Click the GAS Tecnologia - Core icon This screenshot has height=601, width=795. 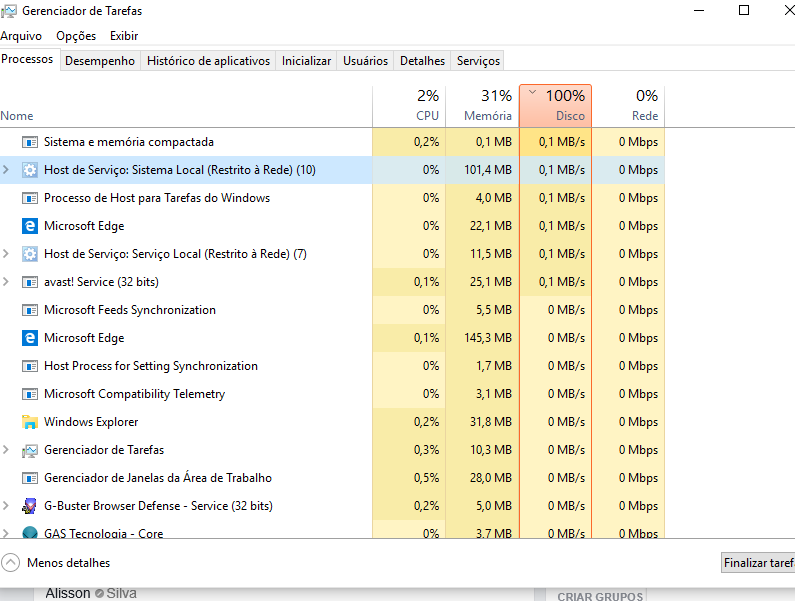pyautogui.click(x=30, y=532)
